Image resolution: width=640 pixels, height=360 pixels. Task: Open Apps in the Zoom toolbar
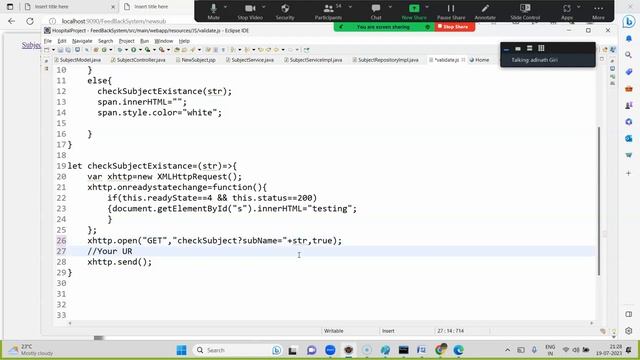pyautogui.click(x=567, y=11)
